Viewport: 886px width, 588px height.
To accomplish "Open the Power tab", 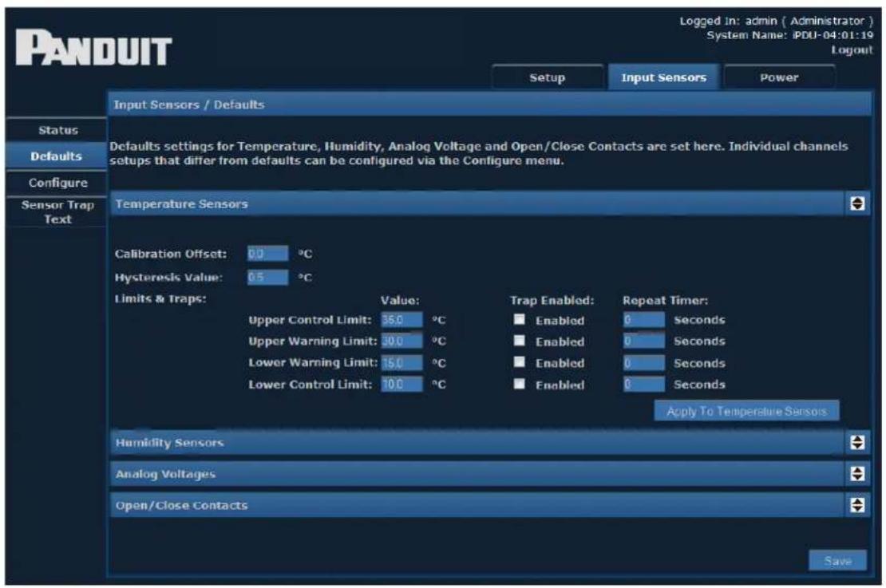I will pyautogui.click(x=779, y=77).
